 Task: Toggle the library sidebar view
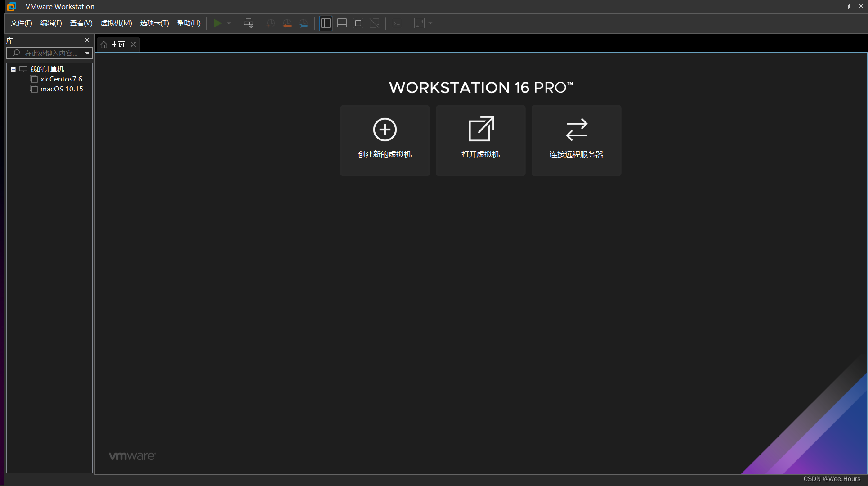point(326,23)
